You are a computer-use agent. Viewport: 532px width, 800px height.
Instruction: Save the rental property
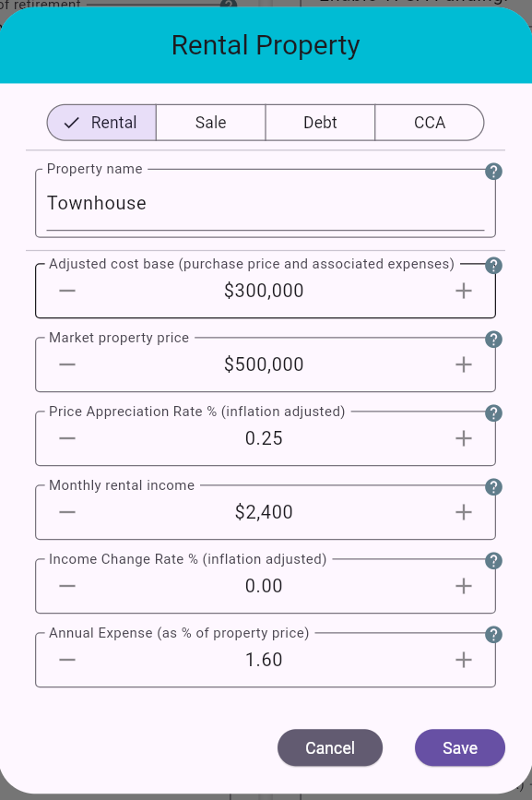pyautogui.click(x=459, y=747)
